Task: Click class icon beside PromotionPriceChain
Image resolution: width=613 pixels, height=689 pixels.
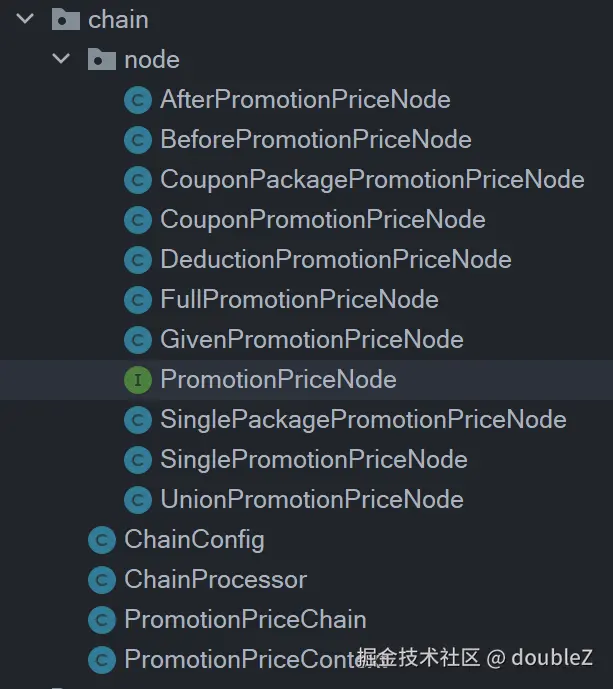Action: point(101,619)
